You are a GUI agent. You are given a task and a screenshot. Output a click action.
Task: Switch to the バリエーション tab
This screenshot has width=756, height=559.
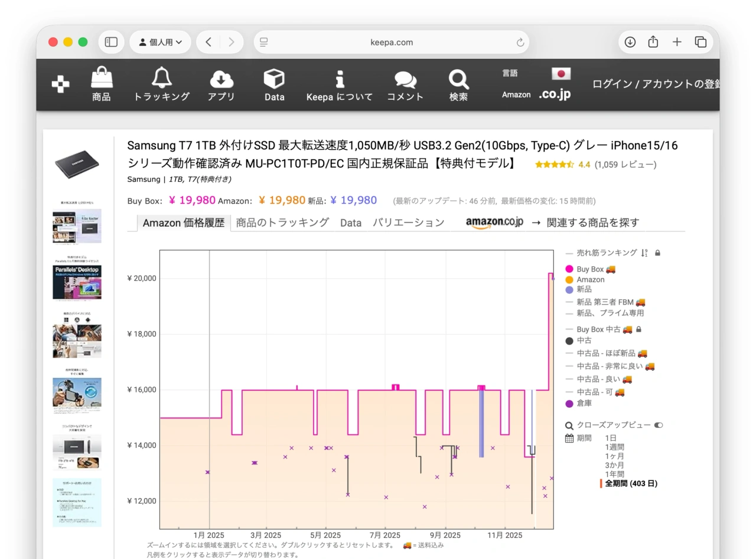[409, 223]
